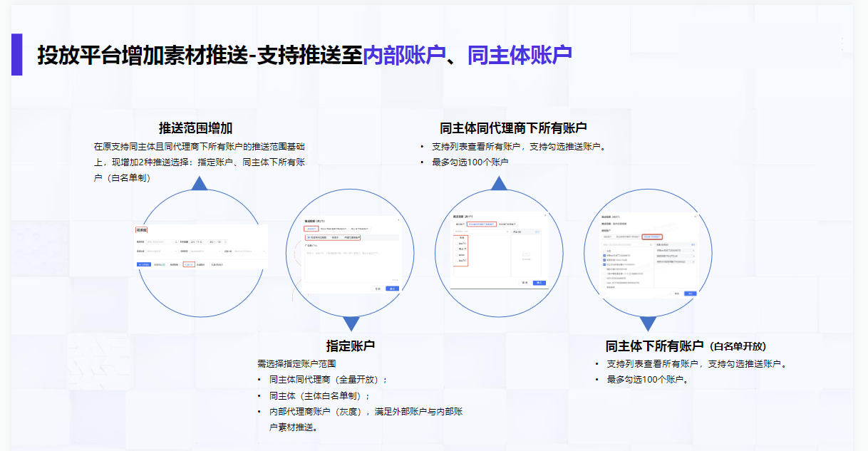Click the collapse arrow icon atop the 指定账户 dialog
The width and height of the screenshot is (868, 451).
(398, 219)
